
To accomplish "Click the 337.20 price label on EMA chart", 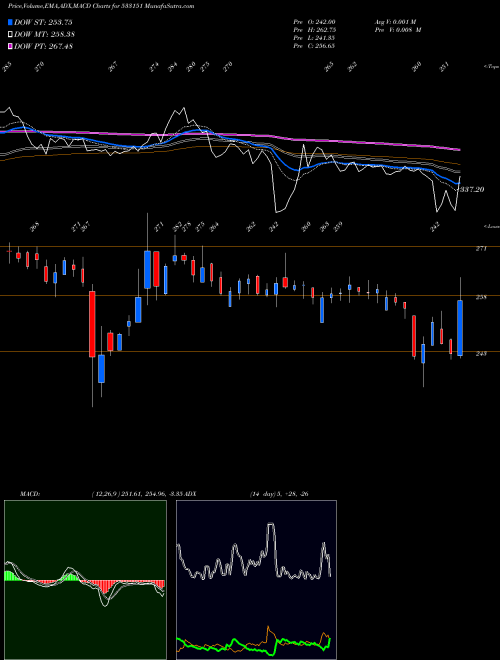I will pyautogui.click(x=472, y=190).
